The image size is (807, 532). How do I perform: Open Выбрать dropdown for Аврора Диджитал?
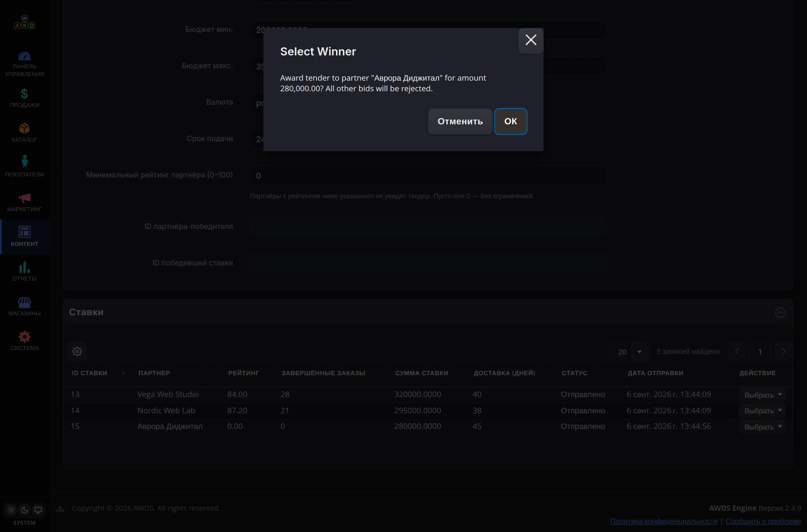tap(762, 426)
